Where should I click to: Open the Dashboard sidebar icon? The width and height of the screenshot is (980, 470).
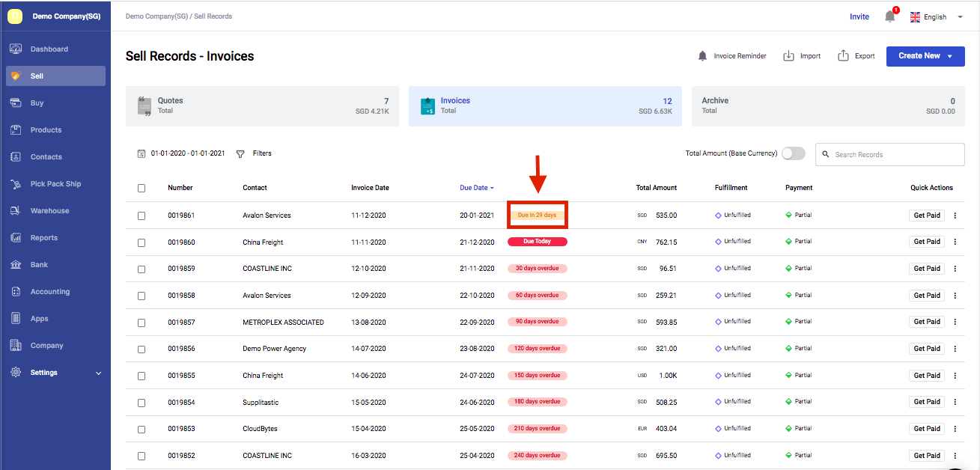click(16, 49)
